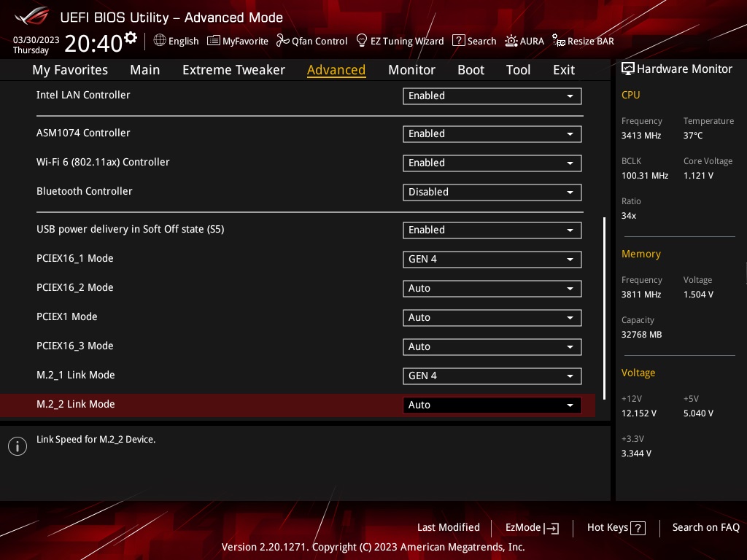Viewport: 747px width, 560px height.
Task: Switch to Extreme Tweaker tab
Action: pyautogui.click(x=233, y=70)
